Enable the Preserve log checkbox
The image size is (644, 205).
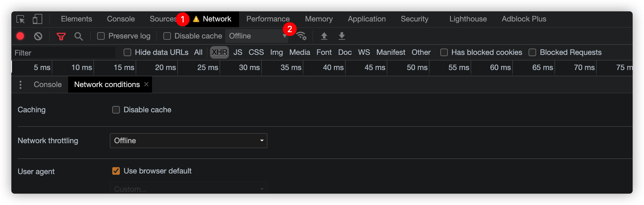coord(101,36)
